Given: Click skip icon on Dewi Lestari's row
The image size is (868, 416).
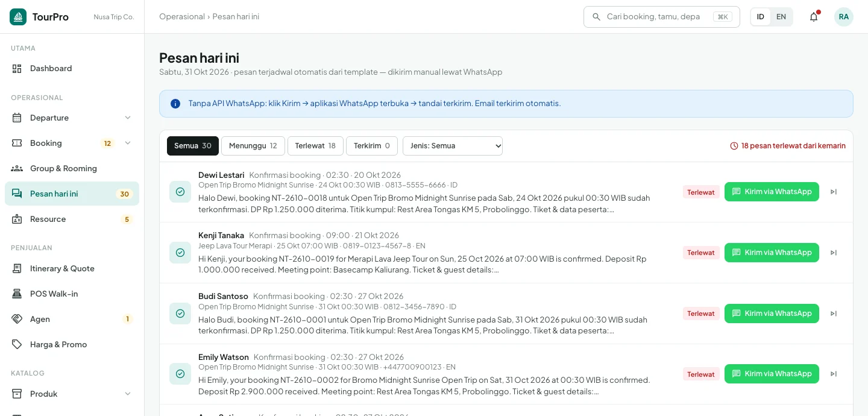Looking at the screenshot, I should point(834,192).
